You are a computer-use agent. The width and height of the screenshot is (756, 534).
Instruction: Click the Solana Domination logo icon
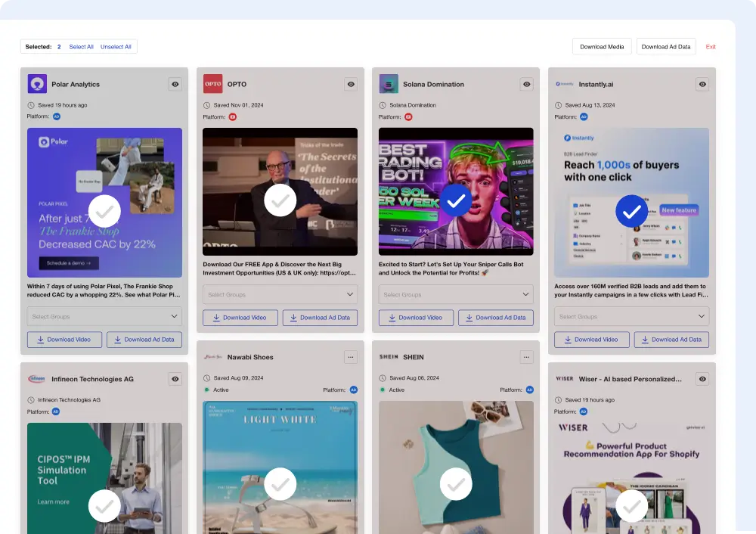point(389,84)
